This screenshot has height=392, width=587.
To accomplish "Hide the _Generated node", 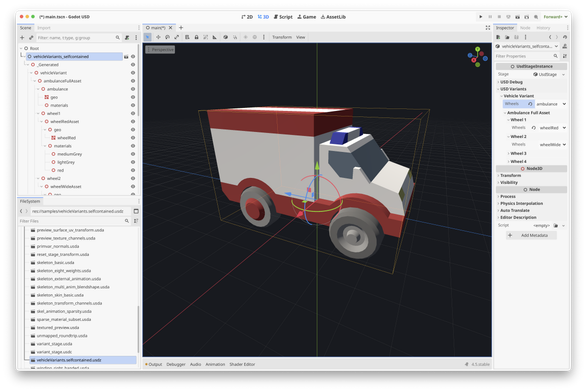I will [x=133, y=65].
